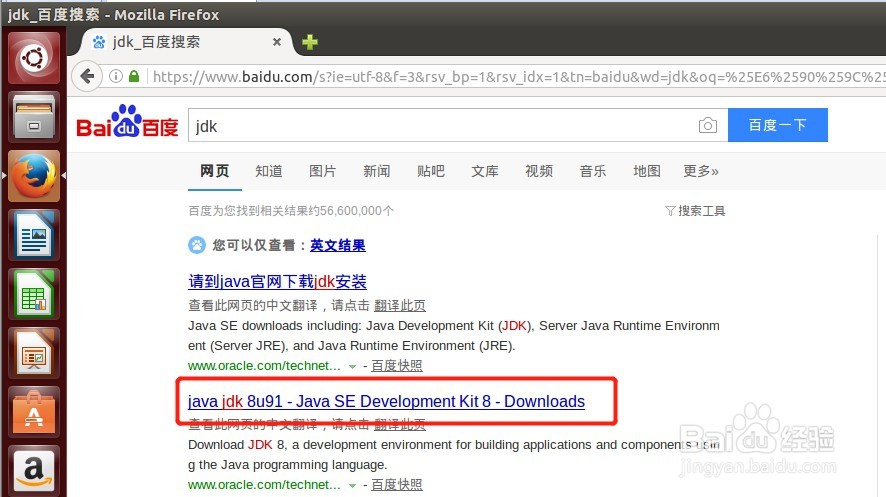The width and height of the screenshot is (886, 497).
Task: Open the java jdk 8u91 Downloads result
Action: pyautogui.click(x=386, y=401)
